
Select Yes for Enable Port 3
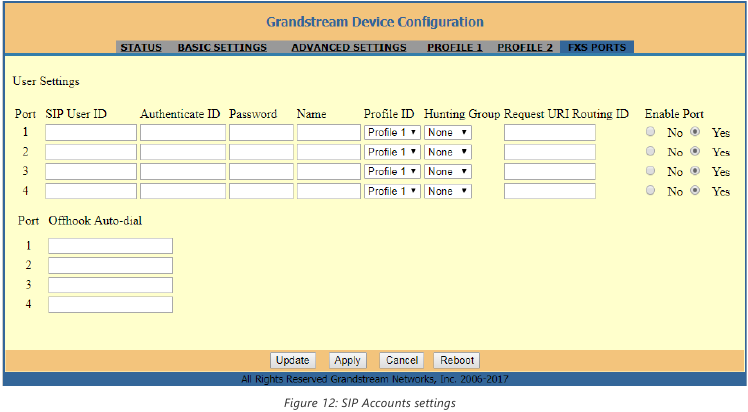[x=695, y=171]
